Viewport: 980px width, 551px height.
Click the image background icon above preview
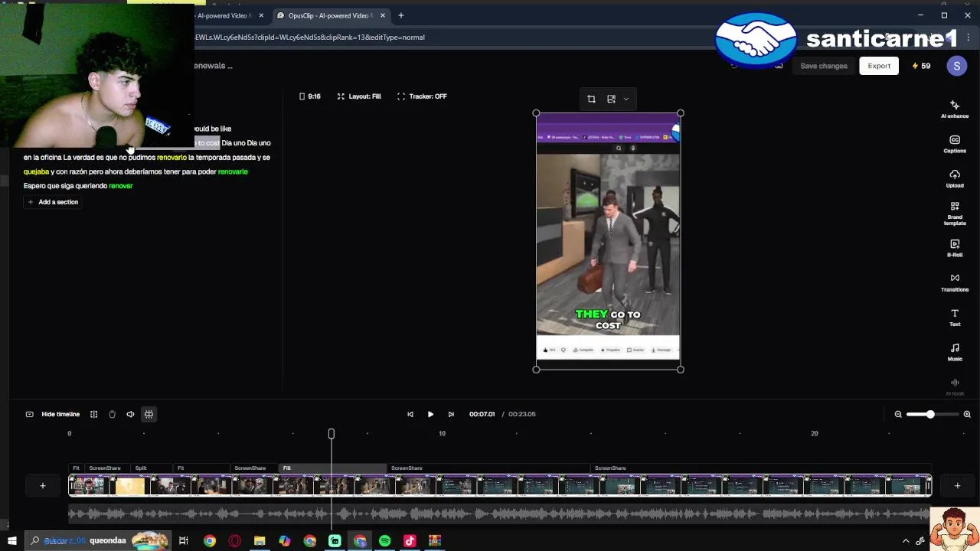pyautogui.click(x=611, y=99)
